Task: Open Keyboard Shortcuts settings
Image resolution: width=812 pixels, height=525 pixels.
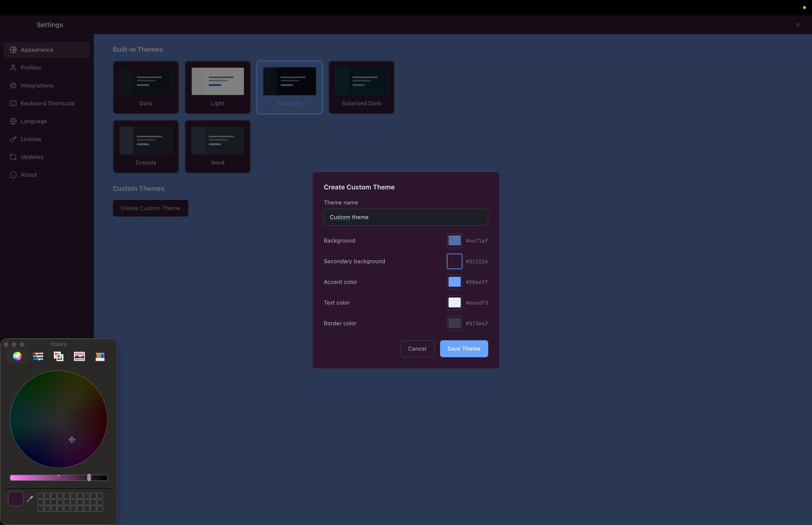Action: (47, 103)
